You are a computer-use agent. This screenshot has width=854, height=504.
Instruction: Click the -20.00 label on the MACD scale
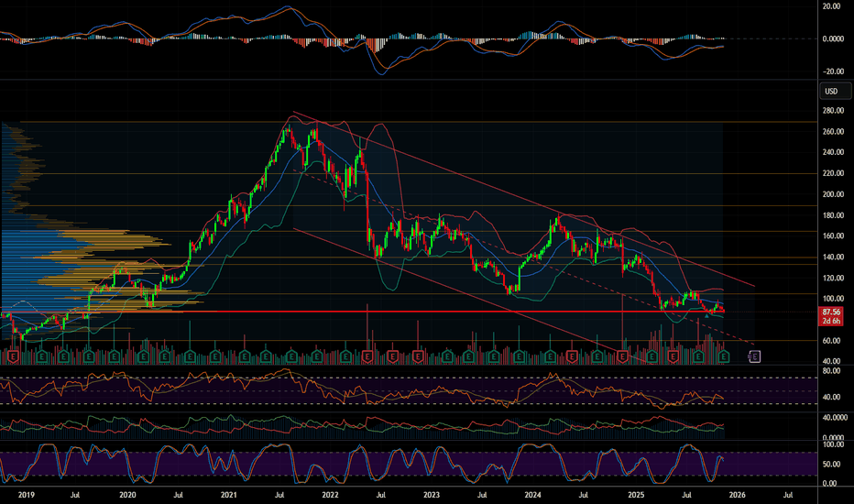[x=832, y=72]
